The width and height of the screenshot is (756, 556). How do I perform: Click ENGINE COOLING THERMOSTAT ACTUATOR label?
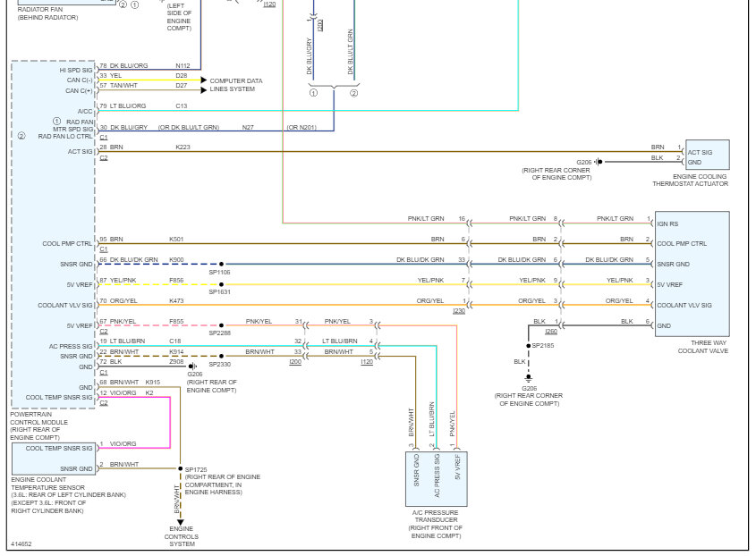coord(691,181)
